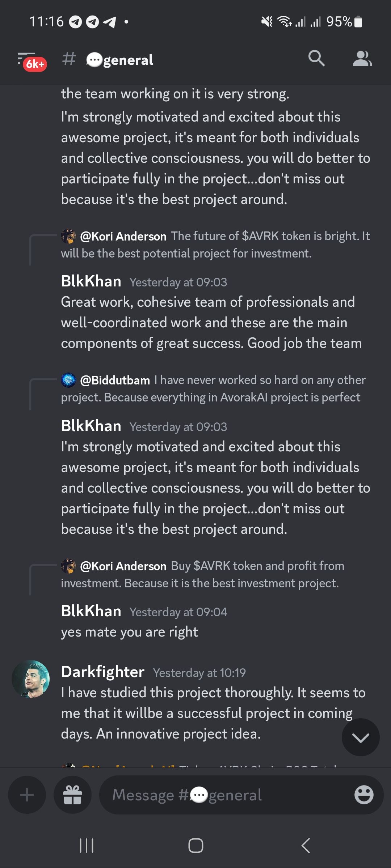Tap the Darkfighter username
The image size is (391, 868).
pyautogui.click(x=103, y=672)
